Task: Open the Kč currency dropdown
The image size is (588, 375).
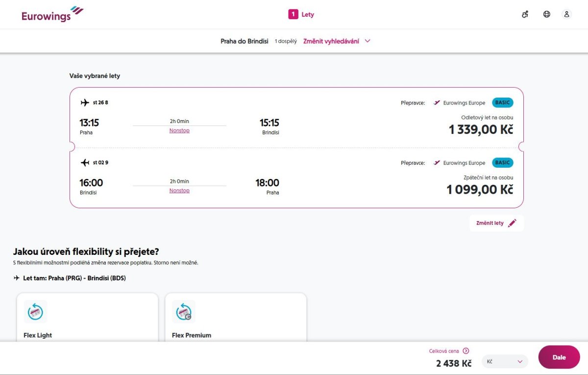Action: click(x=505, y=361)
